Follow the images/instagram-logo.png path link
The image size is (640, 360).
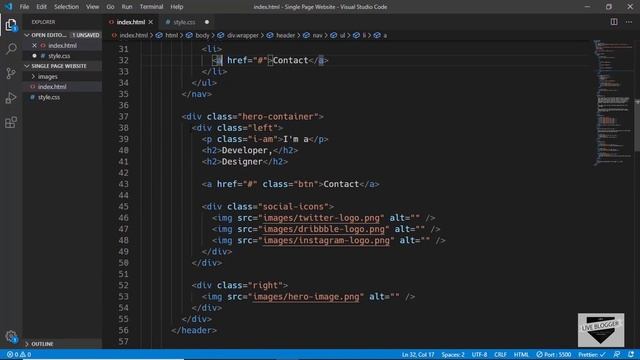click(x=326, y=240)
